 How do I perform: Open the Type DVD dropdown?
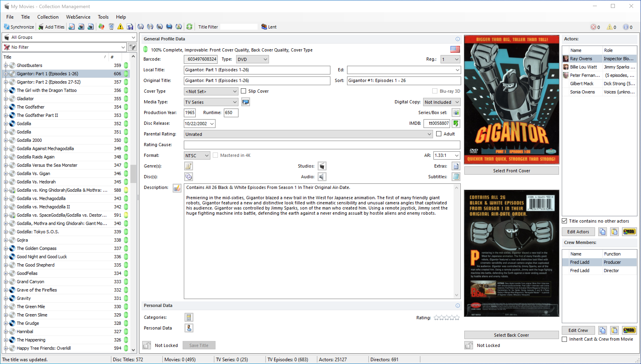252,59
